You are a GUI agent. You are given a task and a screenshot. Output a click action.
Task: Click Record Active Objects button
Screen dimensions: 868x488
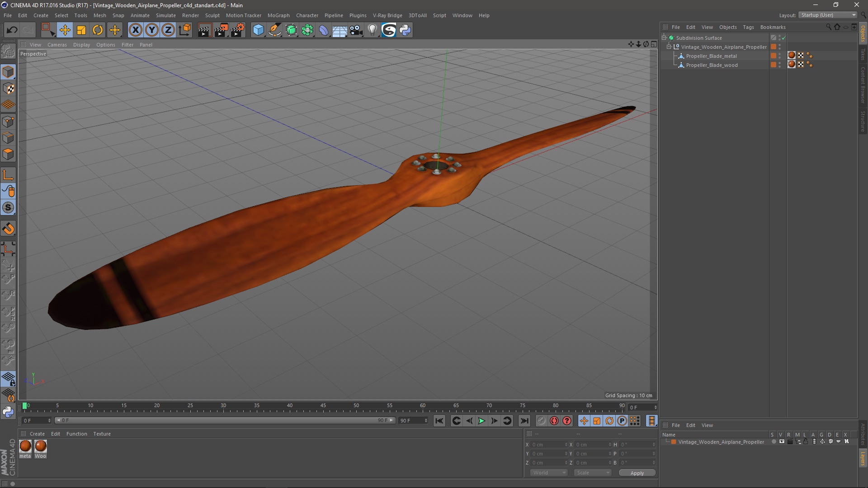(541, 421)
